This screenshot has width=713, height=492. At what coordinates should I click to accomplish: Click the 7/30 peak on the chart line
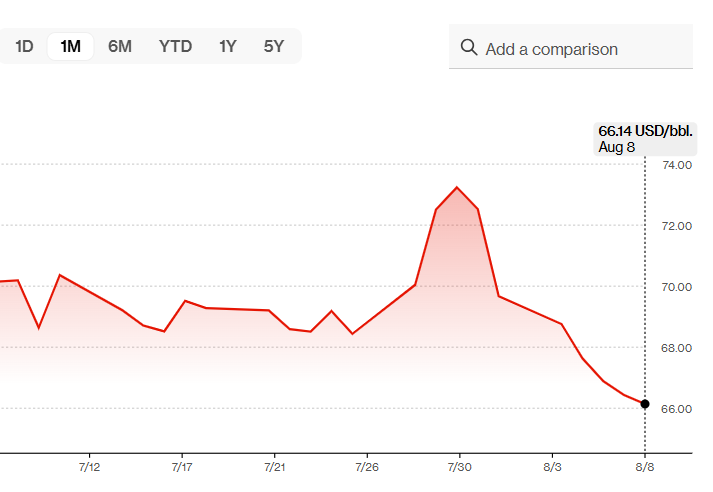[457, 187]
